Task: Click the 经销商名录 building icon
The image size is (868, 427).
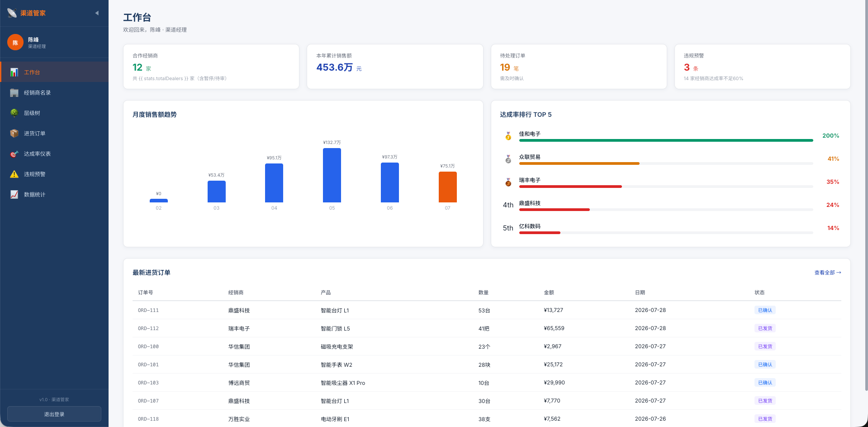Action: pyautogui.click(x=14, y=93)
